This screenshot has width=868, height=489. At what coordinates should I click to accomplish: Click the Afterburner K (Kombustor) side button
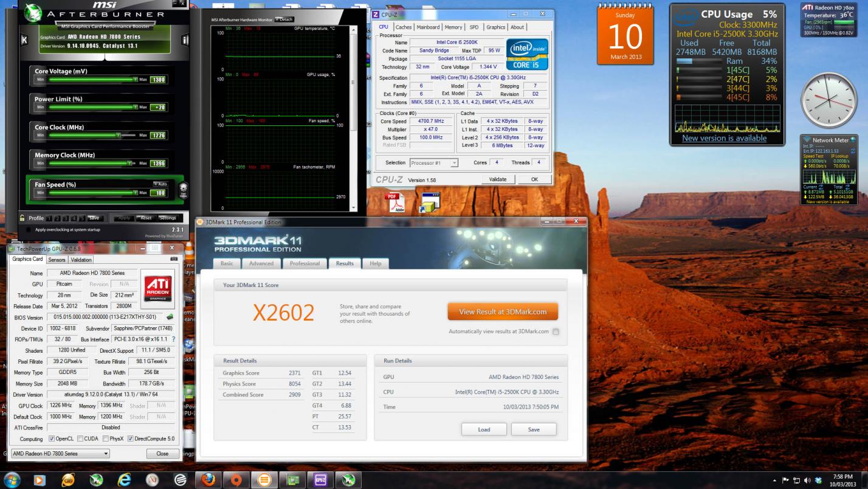24,40
